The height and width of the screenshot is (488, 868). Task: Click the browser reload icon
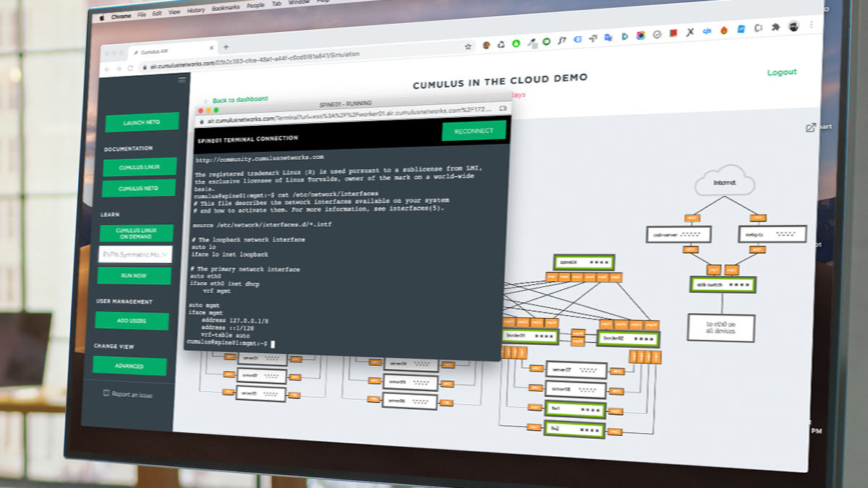(x=130, y=68)
